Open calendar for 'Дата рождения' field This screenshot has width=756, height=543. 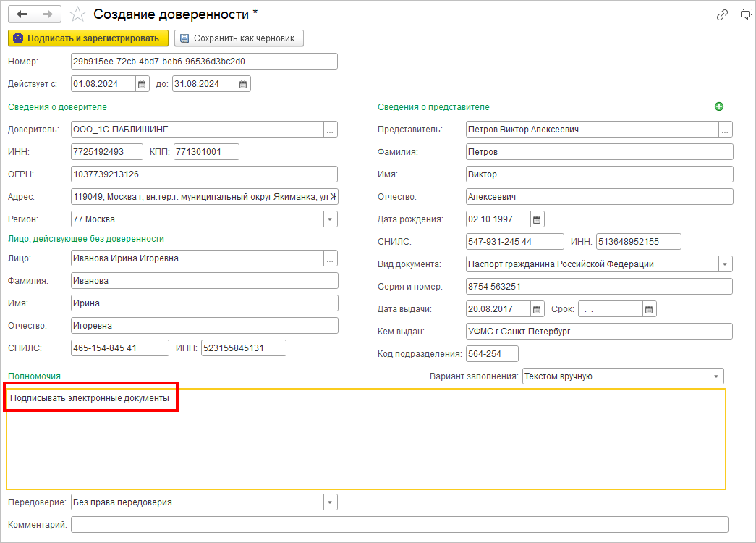[537, 219]
